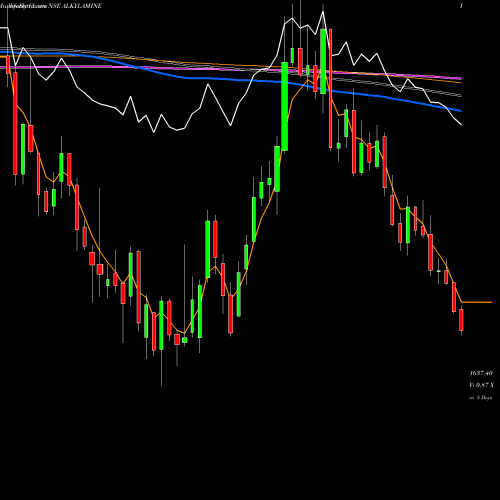
Task: Click the 1637.40 price value
Action: pyautogui.click(x=481, y=373)
